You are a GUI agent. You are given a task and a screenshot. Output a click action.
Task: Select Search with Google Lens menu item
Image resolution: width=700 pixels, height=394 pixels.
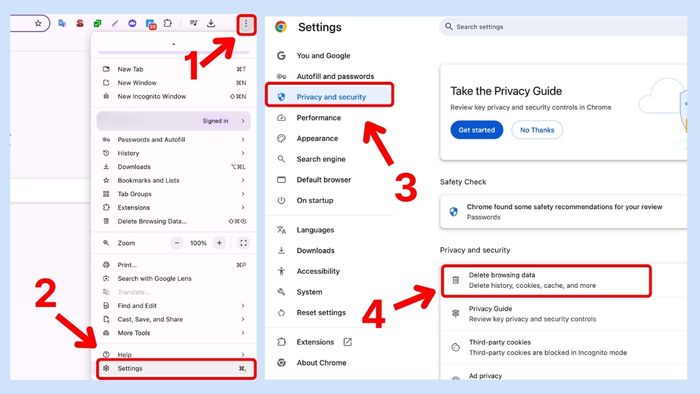[x=174, y=278]
